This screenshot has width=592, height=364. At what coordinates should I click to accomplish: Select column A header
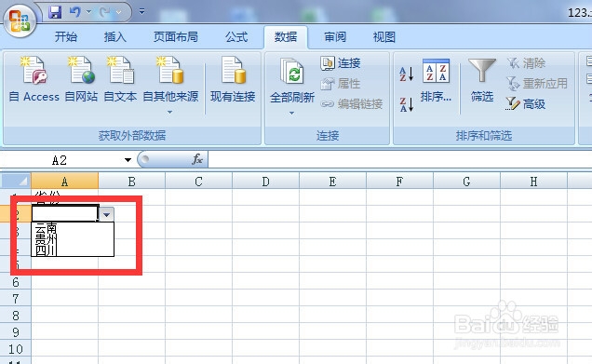point(64,182)
